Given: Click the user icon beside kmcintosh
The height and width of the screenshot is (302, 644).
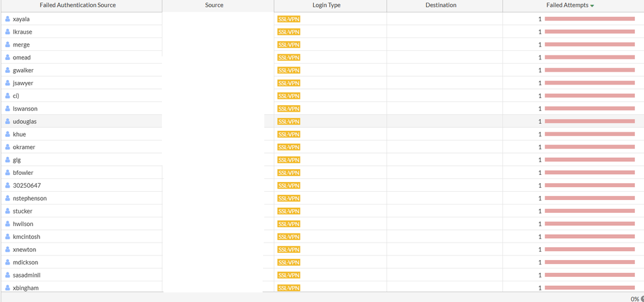Looking at the screenshot, I should pos(8,237).
